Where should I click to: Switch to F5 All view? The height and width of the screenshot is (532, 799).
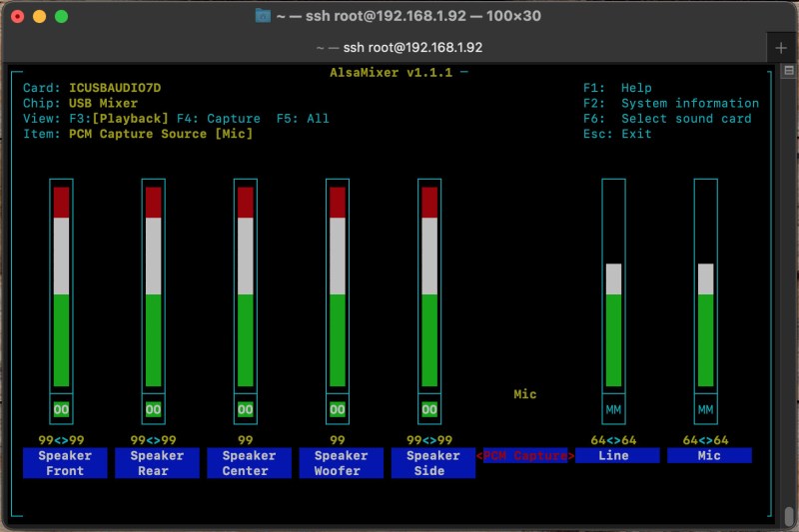pyautogui.click(x=303, y=119)
